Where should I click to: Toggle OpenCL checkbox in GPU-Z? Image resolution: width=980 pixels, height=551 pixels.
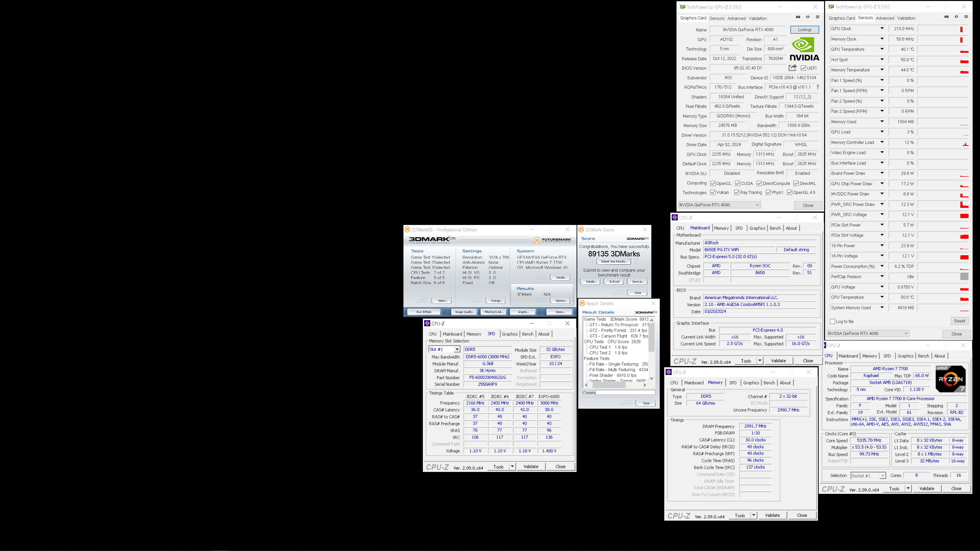coord(713,183)
